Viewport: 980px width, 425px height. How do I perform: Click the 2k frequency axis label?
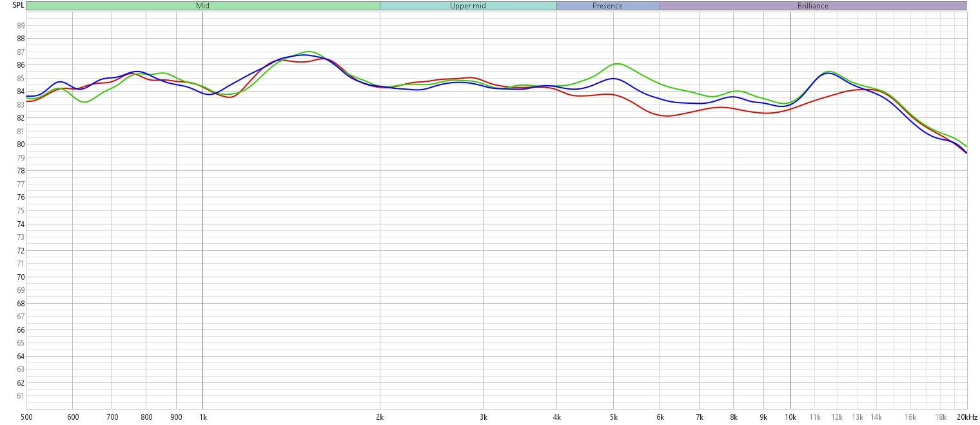[380, 417]
